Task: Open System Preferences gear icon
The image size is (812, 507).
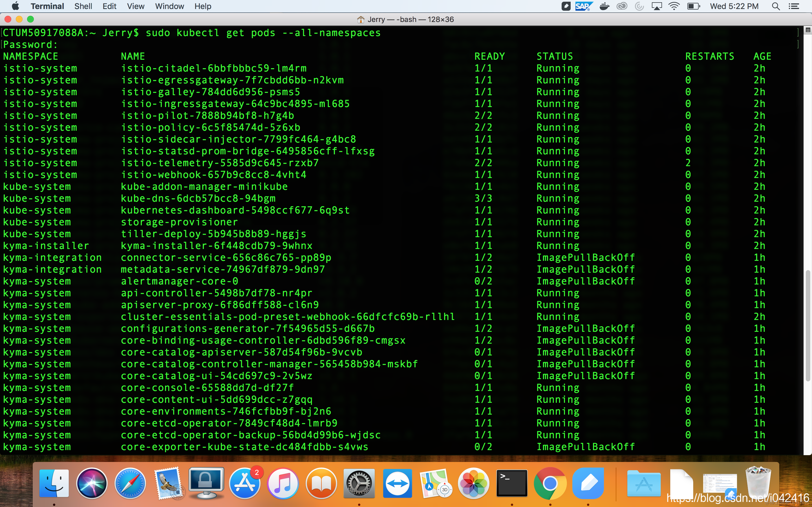Action: [359, 483]
